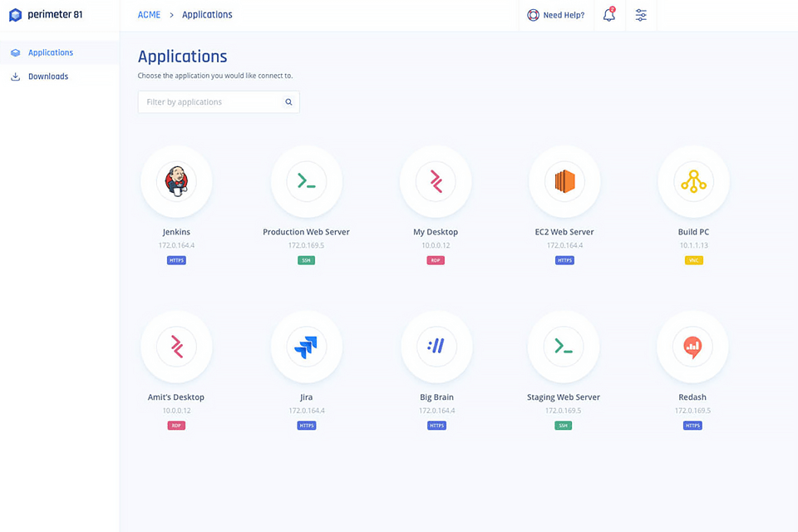This screenshot has height=532, width=798.
Task: Click My Desktop name label
Action: point(436,232)
